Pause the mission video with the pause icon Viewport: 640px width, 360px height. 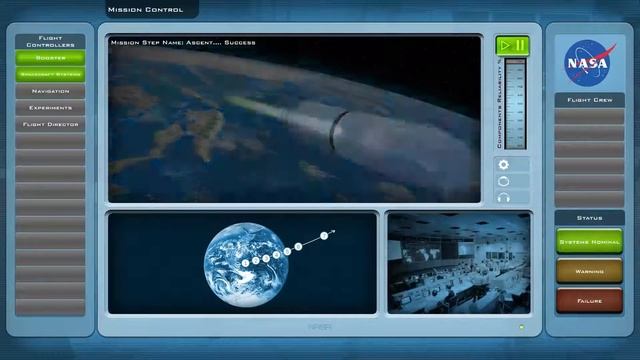[520, 45]
